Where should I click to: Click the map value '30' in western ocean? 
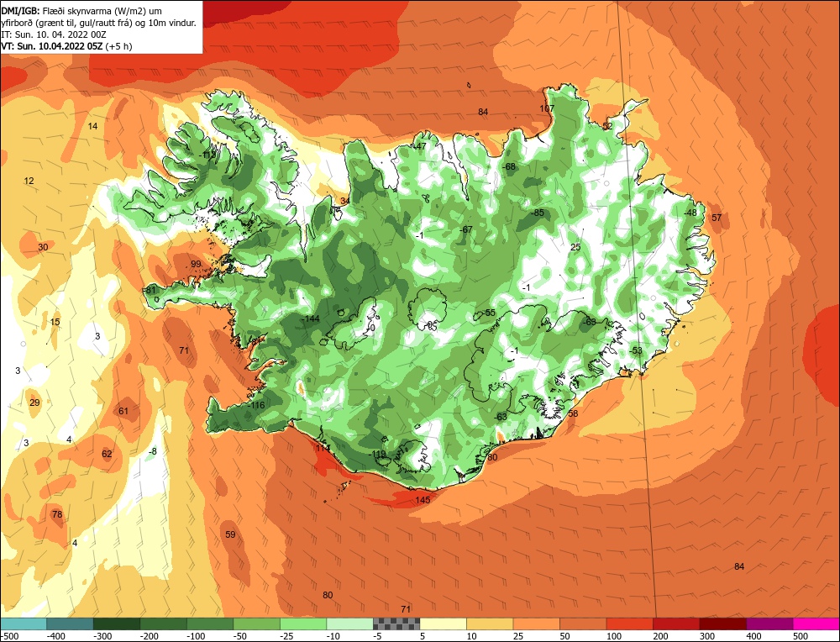coord(43,247)
